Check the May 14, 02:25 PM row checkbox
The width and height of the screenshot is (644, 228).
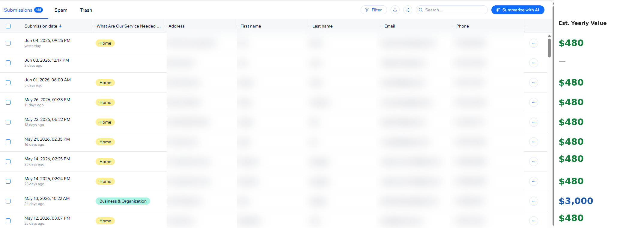(x=8, y=162)
